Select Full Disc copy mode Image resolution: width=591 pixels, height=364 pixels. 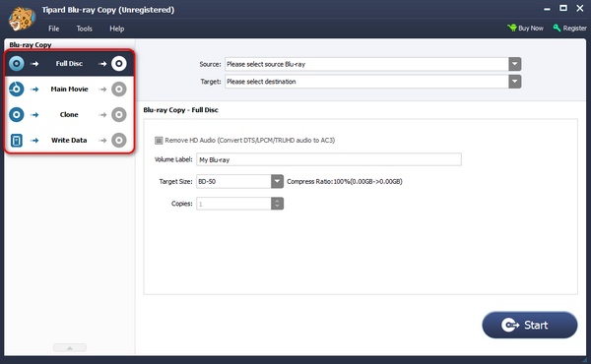point(69,64)
